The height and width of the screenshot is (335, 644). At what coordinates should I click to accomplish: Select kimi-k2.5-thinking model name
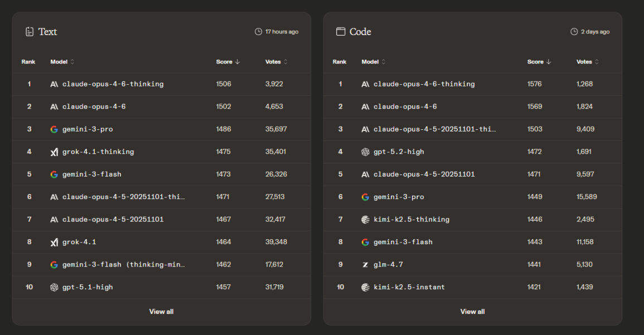(411, 220)
